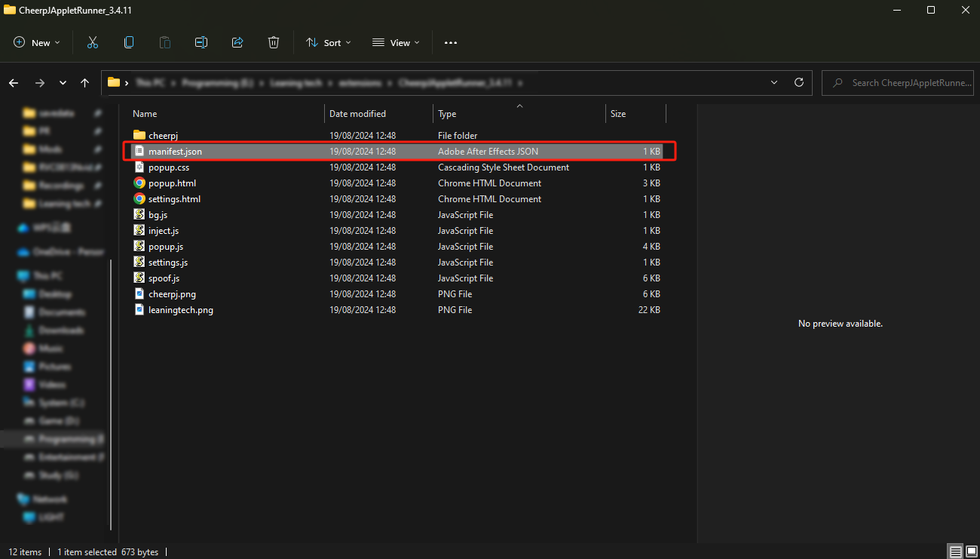Switch to details view layout icon

(955, 552)
